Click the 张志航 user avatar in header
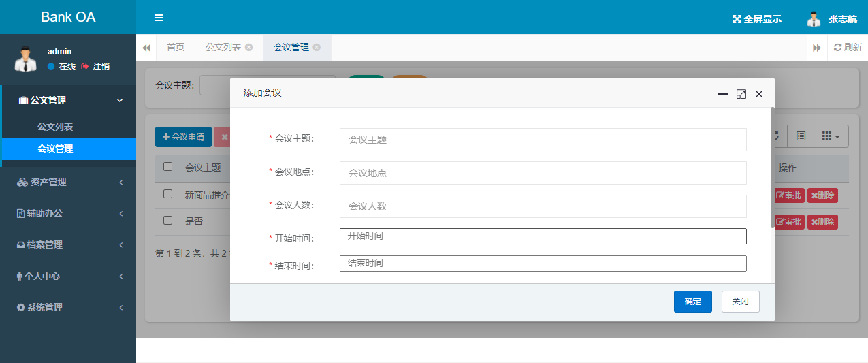Screen dimensions: 868x363 point(814,19)
